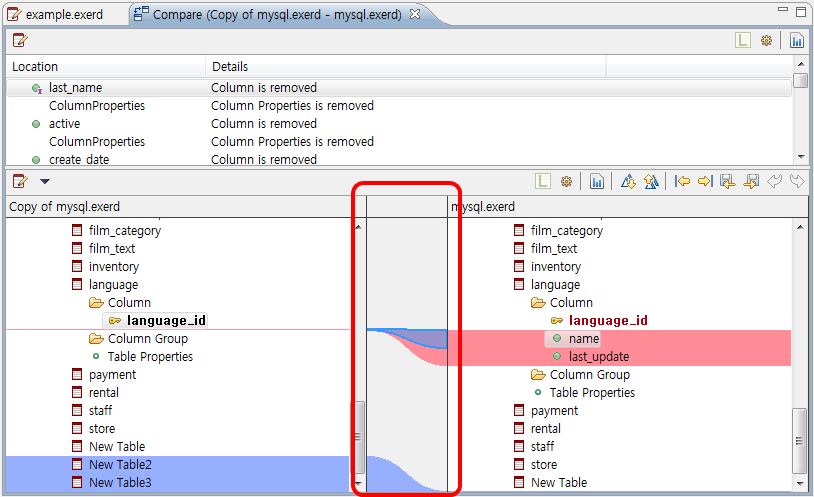Click the edit icon in the tree compare toolbar

[x=20, y=181]
